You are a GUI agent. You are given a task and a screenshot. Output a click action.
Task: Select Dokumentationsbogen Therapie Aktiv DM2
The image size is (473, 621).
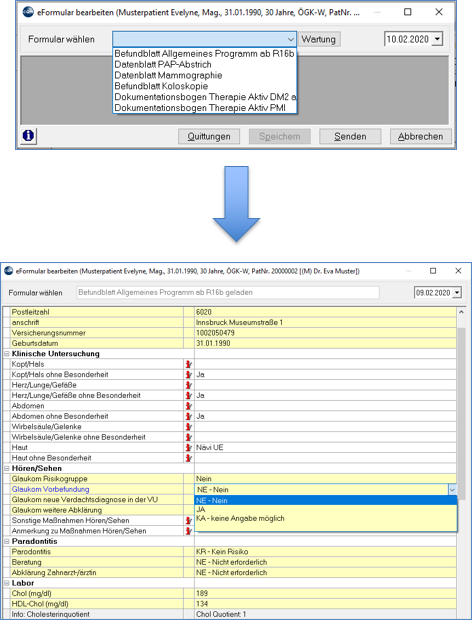[x=204, y=97]
